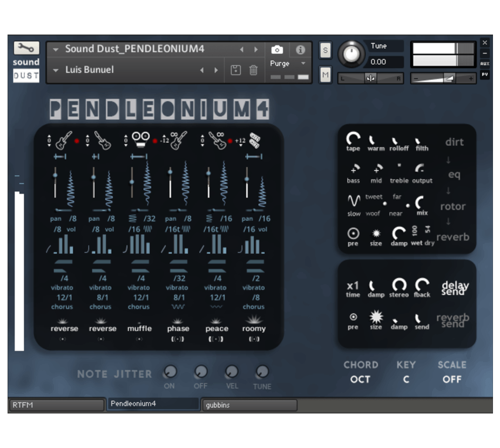The image size is (500, 448).
Task: Open the KEY selector showing C
Action: (406, 379)
